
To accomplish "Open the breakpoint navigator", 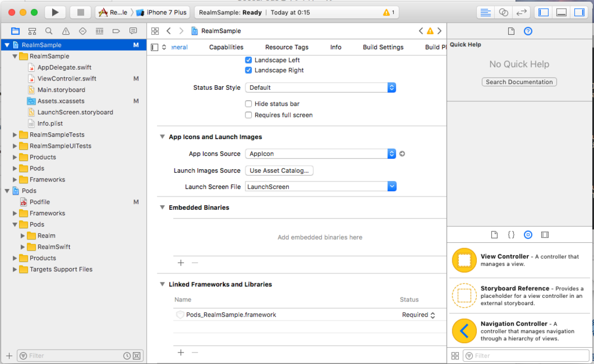I will [x=116, y=31].
